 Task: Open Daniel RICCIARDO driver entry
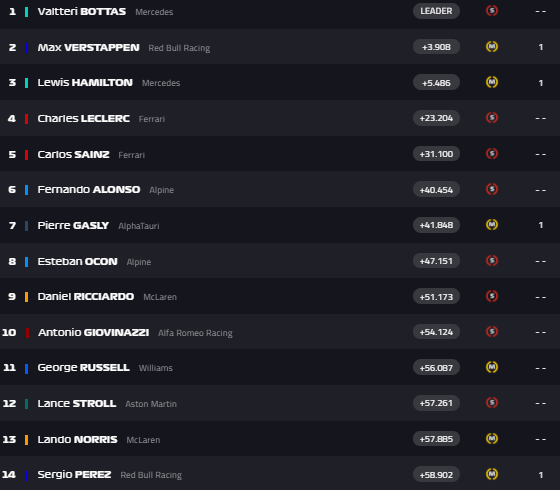coord(86,296)
